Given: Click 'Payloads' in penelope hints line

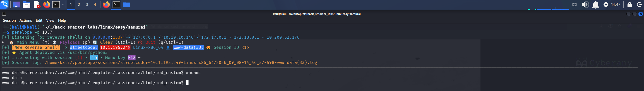Looking at the screenshot, I should pyautogui.click(x=70, y=42).
